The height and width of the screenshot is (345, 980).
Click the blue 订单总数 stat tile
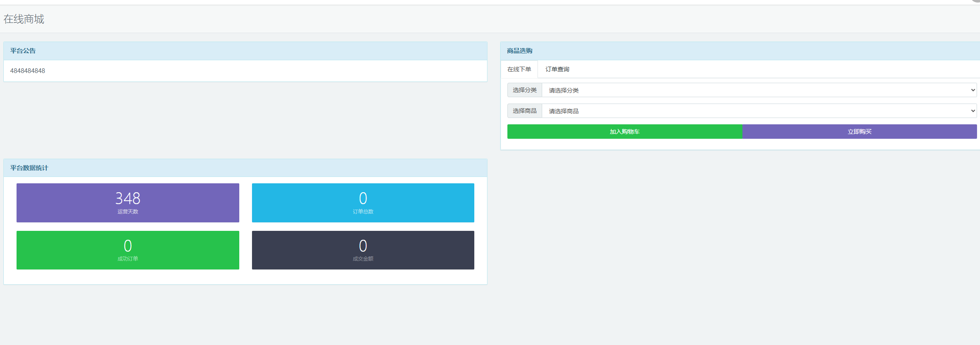(363, 203)
